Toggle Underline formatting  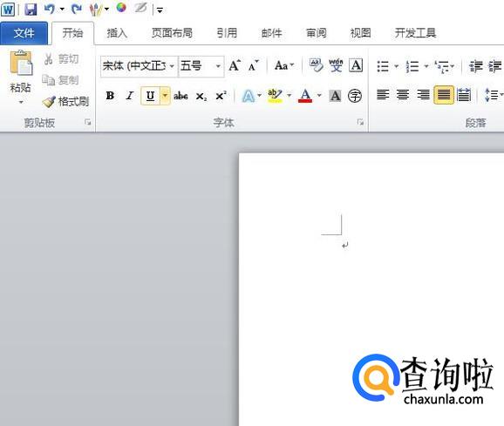tap(150, 96)
